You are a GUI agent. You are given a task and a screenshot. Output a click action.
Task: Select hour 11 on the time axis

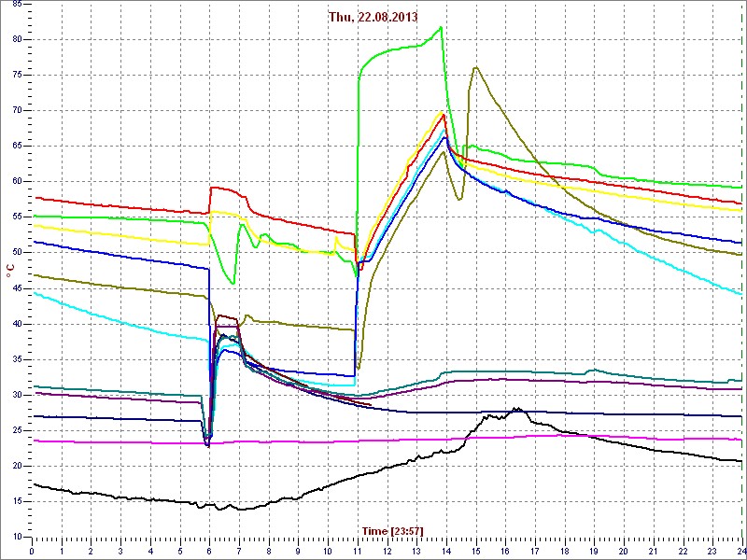pos(358,551)
